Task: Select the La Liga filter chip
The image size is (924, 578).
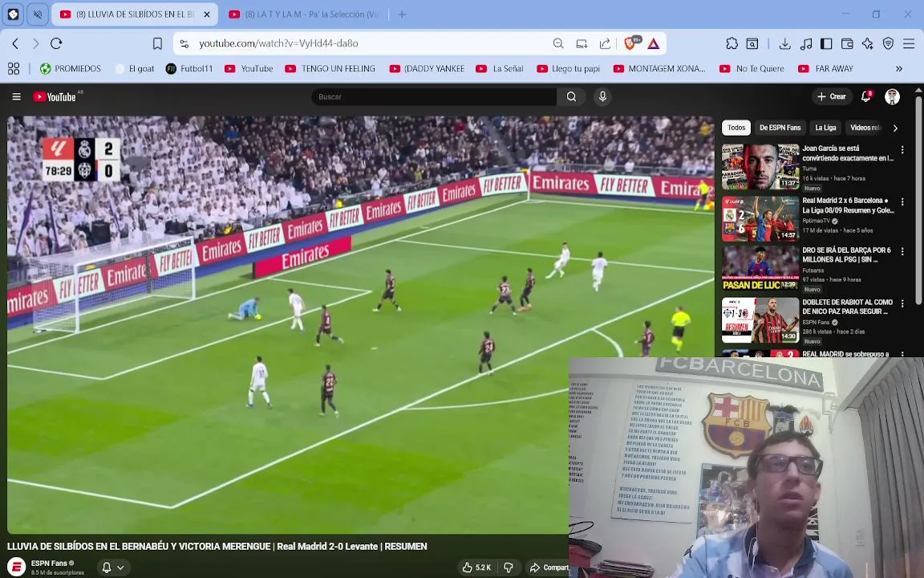Action: pyautogui.click(x=825, y=128)
